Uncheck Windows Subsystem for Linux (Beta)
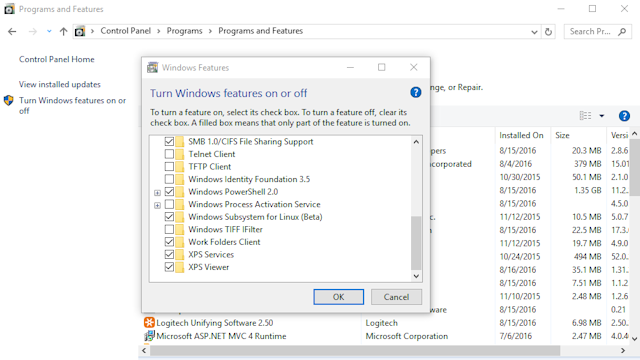 (x=169, y=217)
